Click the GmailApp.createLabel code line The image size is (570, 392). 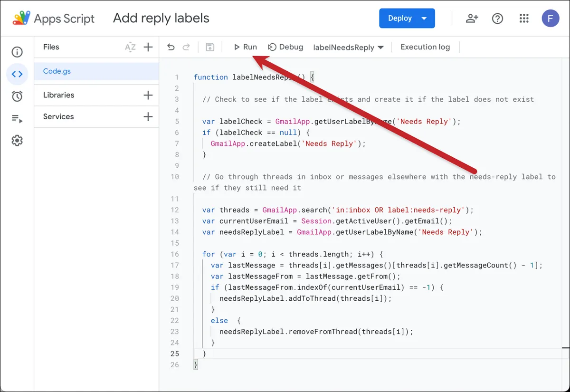pos(288,143)
